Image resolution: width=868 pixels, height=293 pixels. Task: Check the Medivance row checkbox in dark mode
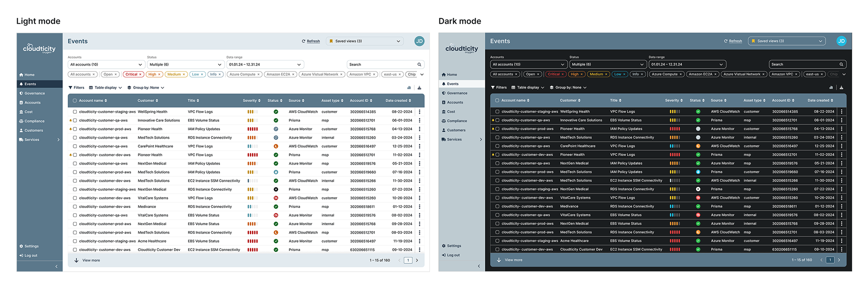(x=497, y=206)
